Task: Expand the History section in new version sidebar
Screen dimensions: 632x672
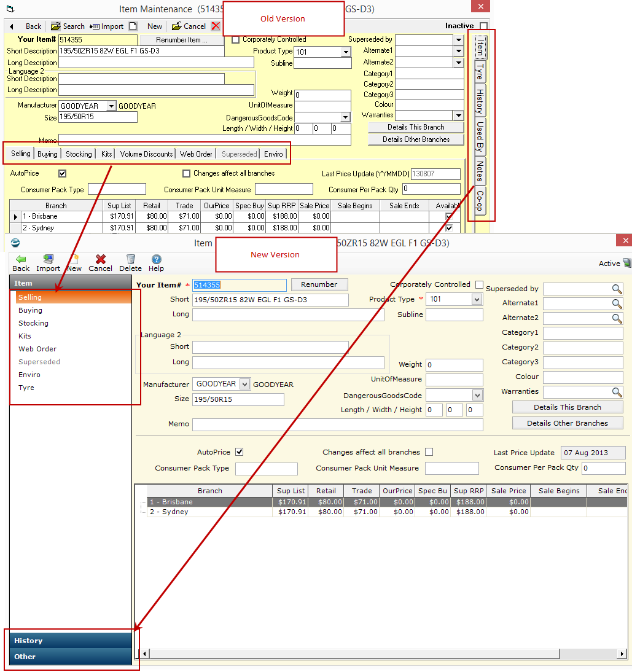Action: point(71,641)
